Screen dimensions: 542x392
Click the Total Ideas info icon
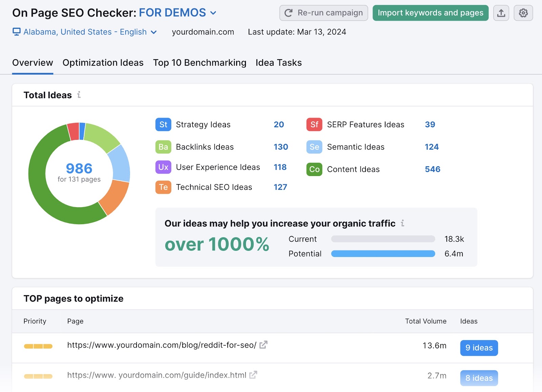79,95
